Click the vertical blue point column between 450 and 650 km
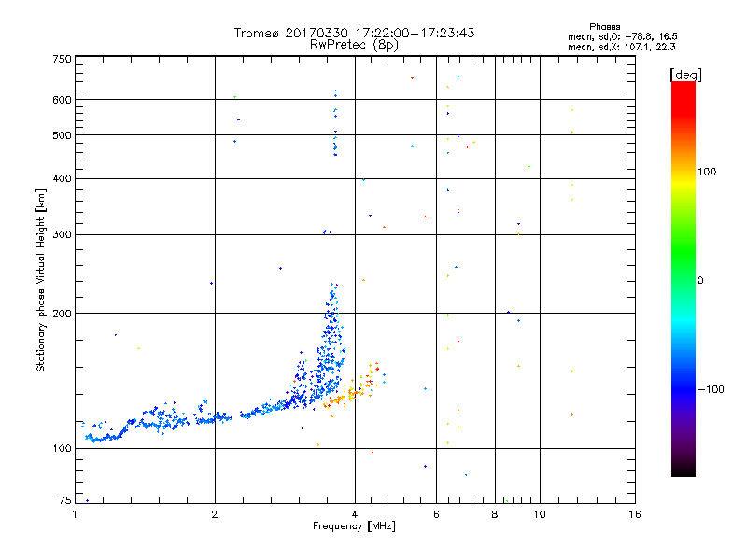 pyautogui.click(x=335, y=123)
